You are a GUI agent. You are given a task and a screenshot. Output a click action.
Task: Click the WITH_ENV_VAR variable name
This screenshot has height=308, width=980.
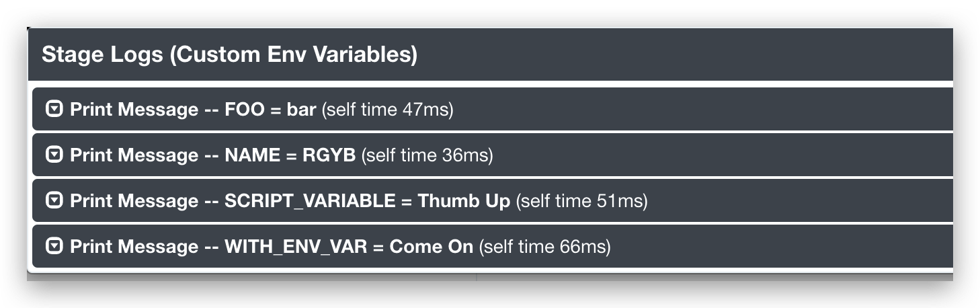[296, 247]
